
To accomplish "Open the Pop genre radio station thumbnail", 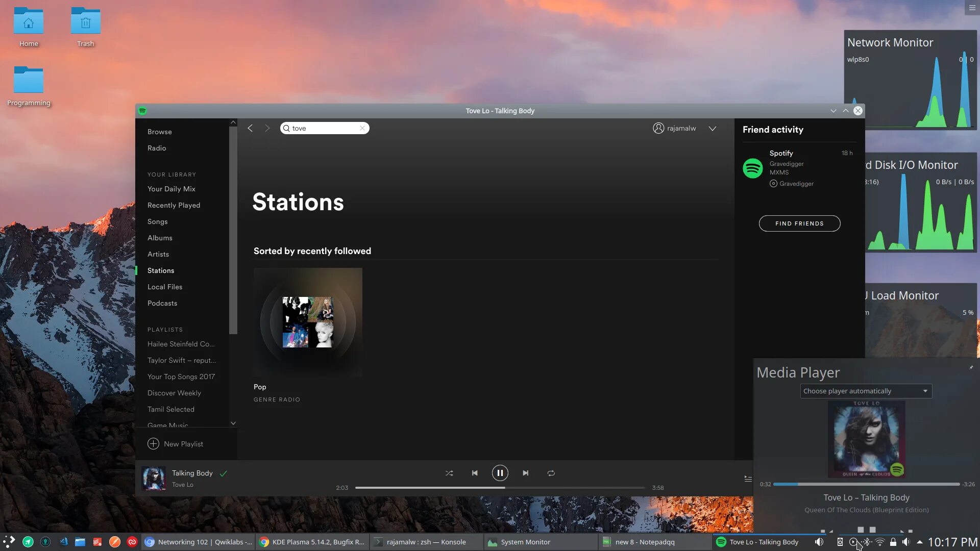I will click(x=308, y=322).
